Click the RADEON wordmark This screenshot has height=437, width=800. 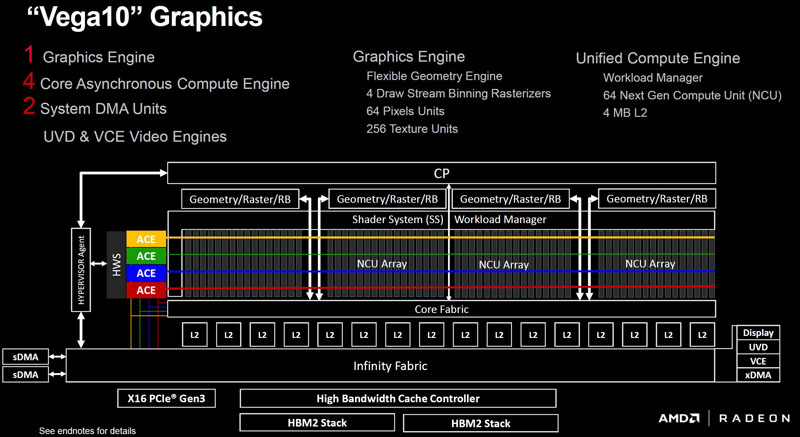click(754, 419)
